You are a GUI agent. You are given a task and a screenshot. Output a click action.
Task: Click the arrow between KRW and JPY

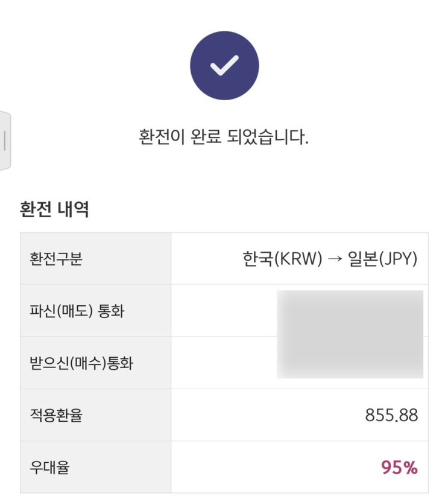click(x=335, y=259)
